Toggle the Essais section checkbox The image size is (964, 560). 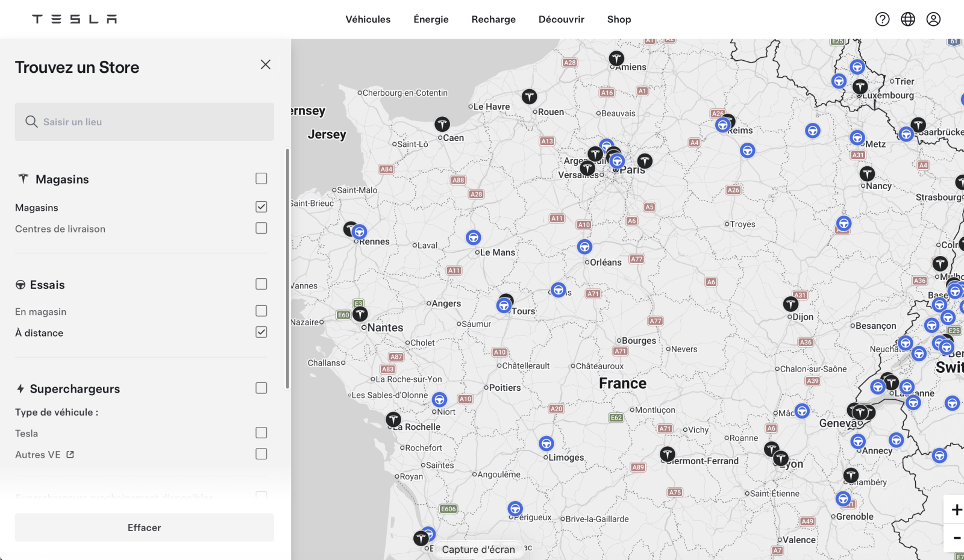[261, 284]
